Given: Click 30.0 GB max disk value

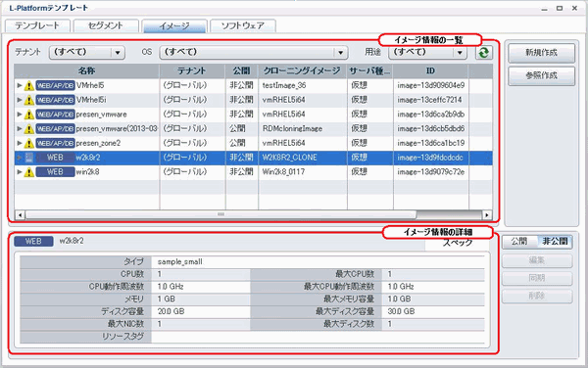Looking at the screenshot, I should click(x=401, y=312).
